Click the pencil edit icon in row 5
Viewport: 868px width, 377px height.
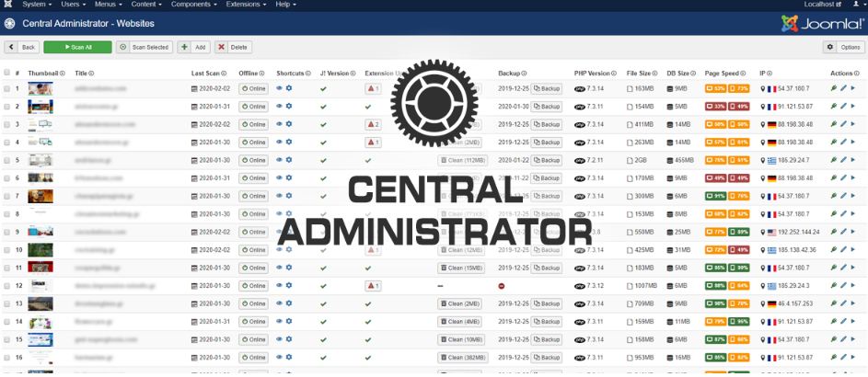[x=843, y=160]
